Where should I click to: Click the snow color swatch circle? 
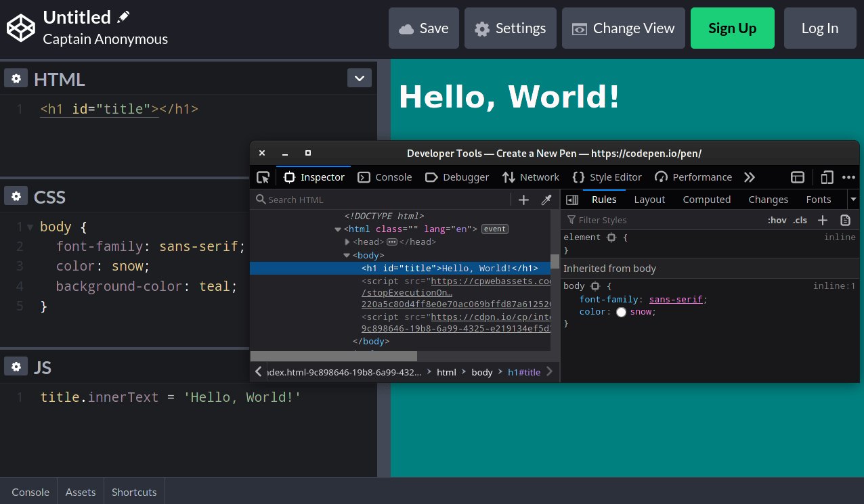tap(621, 312)
